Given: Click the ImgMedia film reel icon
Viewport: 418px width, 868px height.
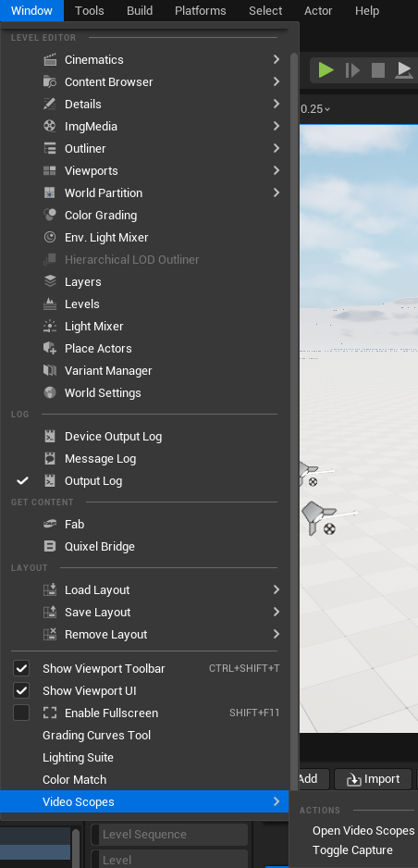Looking at the screenshot, I should click(50, 126).
